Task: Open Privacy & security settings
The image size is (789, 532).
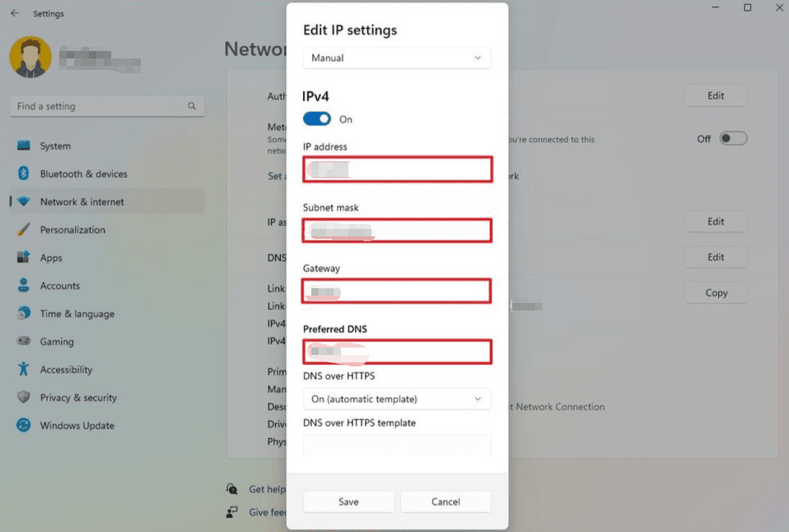Action: tap(107, 397)
